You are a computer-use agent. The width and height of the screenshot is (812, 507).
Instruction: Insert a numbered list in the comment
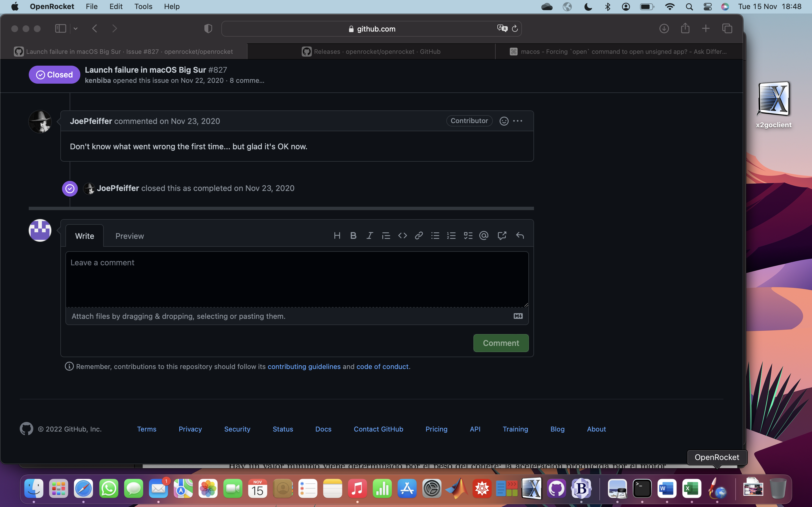(x=451, y=235)
